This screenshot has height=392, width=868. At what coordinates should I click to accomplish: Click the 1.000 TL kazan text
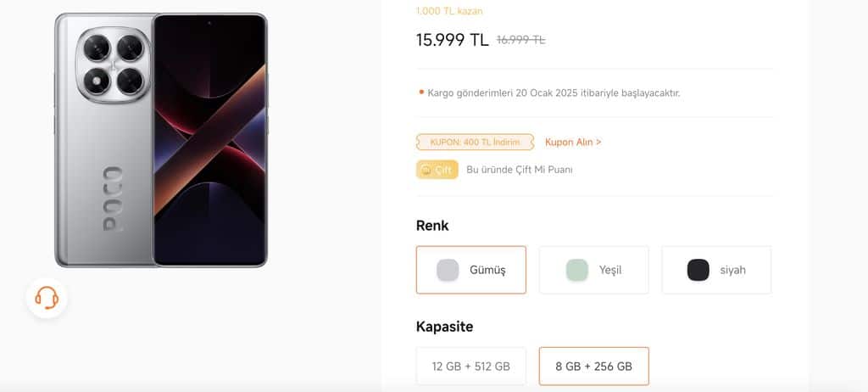[x=449, y=10]
